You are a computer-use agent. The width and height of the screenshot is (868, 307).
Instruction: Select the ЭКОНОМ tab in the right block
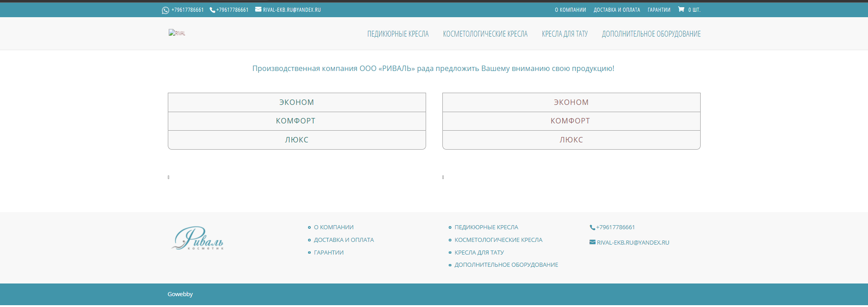(571, 102)
